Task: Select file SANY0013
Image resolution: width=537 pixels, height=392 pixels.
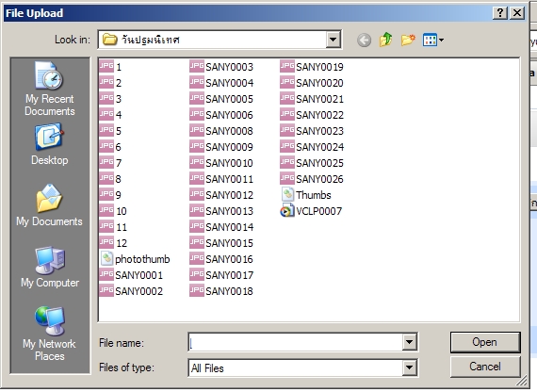Action: tap(221, 211)
